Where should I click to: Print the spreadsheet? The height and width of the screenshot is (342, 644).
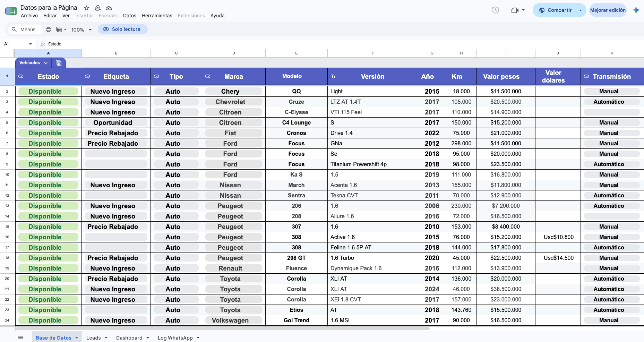49,29
